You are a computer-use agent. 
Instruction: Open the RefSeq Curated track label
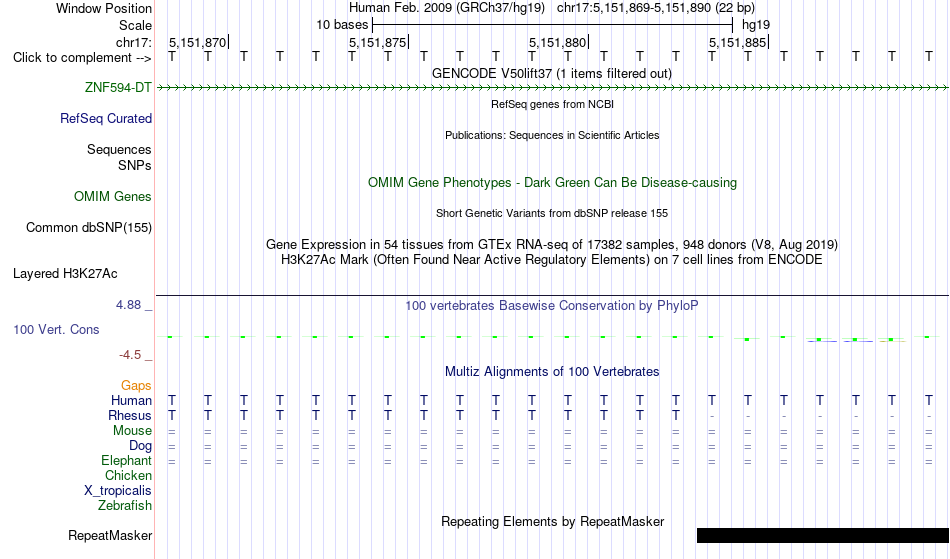[x=106, y=119]
